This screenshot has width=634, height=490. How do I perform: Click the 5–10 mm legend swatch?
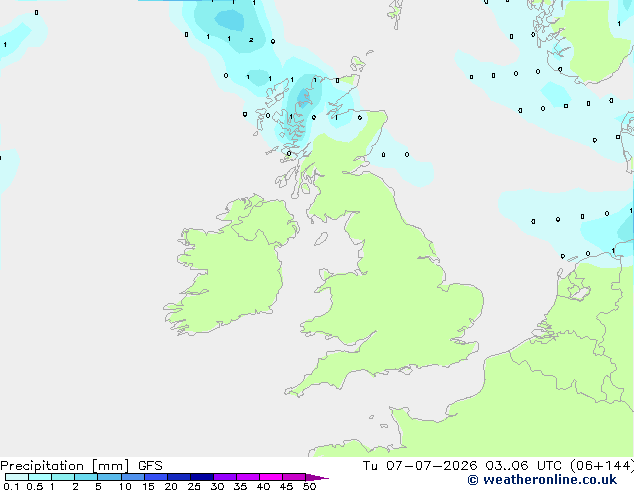(x=109, y=477)
